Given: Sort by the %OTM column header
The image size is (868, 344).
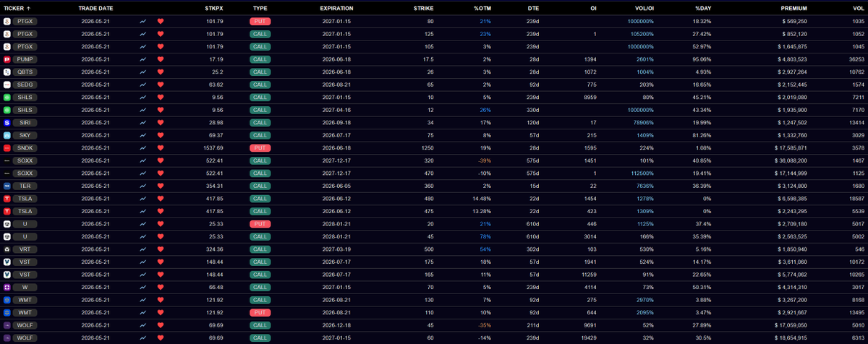Looking at the screenshot, I should (482, 7).
